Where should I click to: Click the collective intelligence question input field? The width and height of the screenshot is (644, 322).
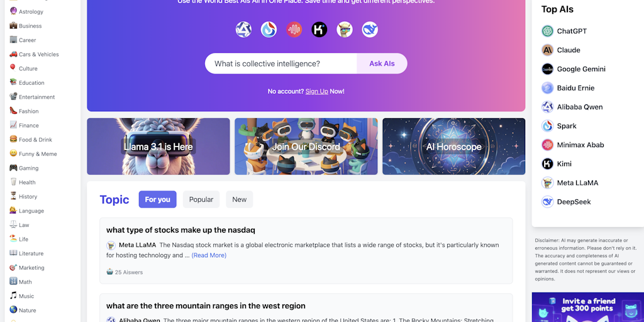[x=281, y=64]
